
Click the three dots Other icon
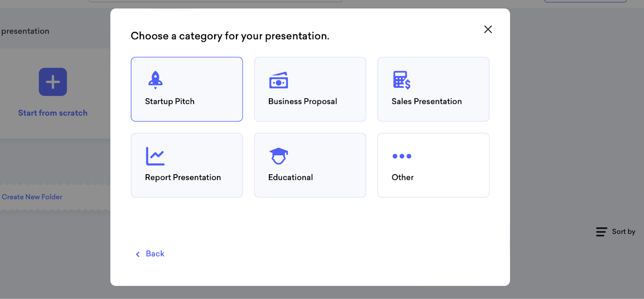click(402, 156)
